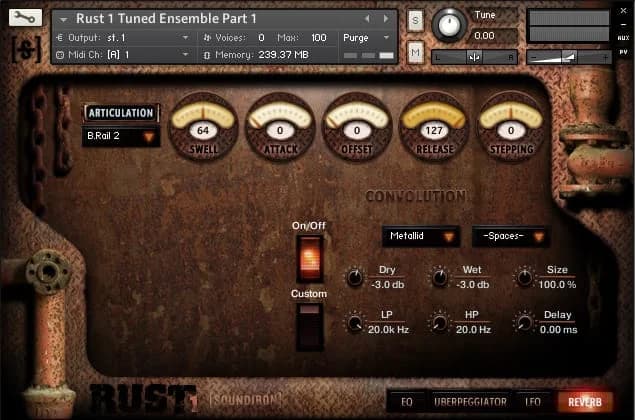
Task: Click the LP filter knob
Action: 355,323
